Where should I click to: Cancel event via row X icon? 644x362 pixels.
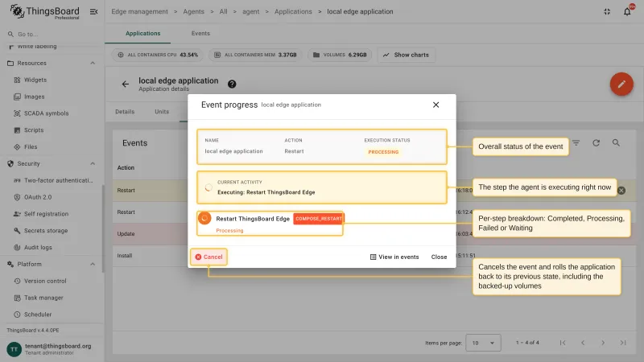click(621, 191)
